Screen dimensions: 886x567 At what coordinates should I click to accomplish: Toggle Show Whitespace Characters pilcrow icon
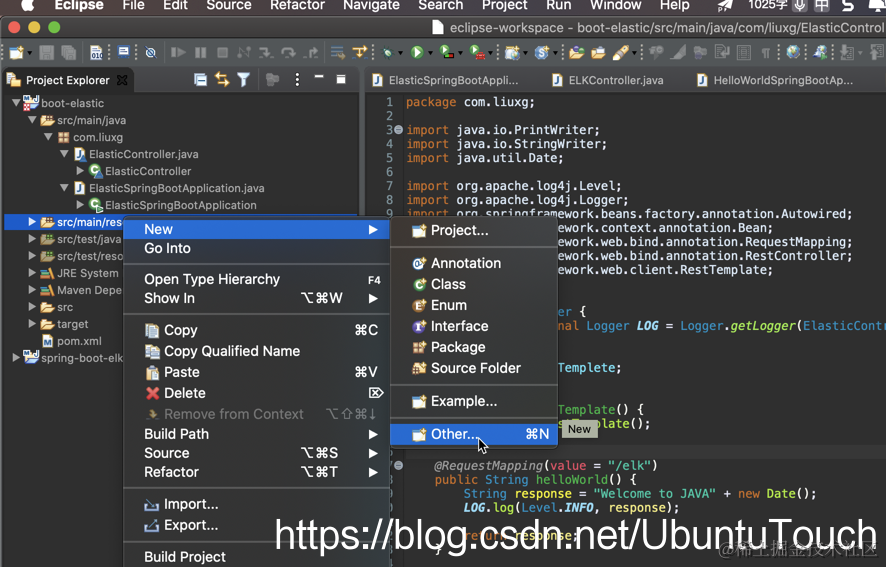pos(766,53)
